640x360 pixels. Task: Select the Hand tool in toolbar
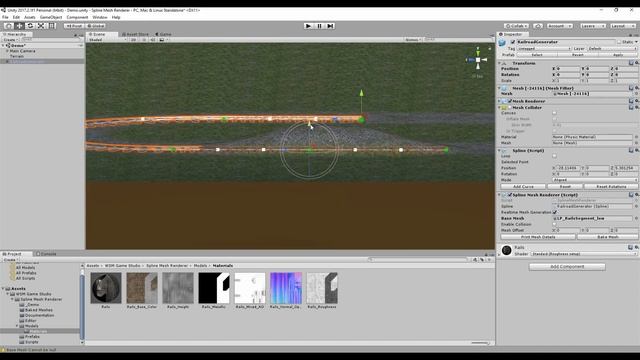(8, 26)
